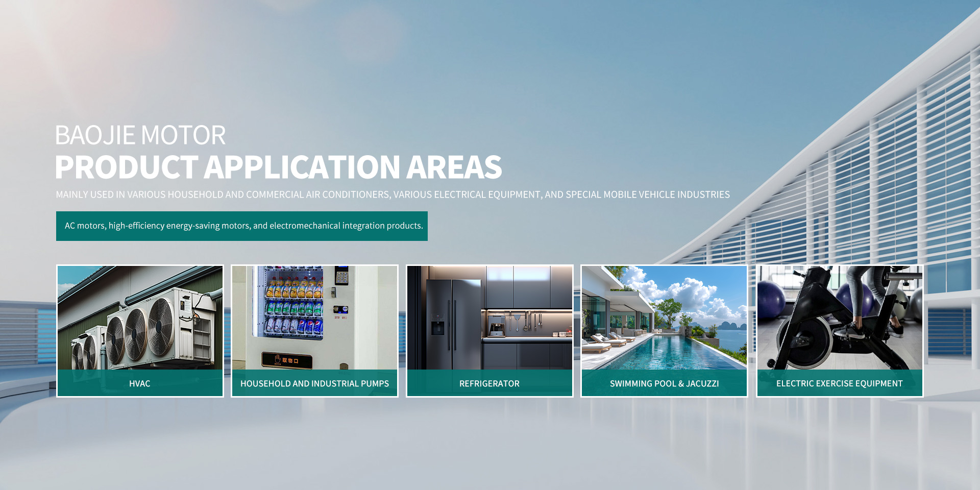Click the Refrigerator card label

coord(489,383)
